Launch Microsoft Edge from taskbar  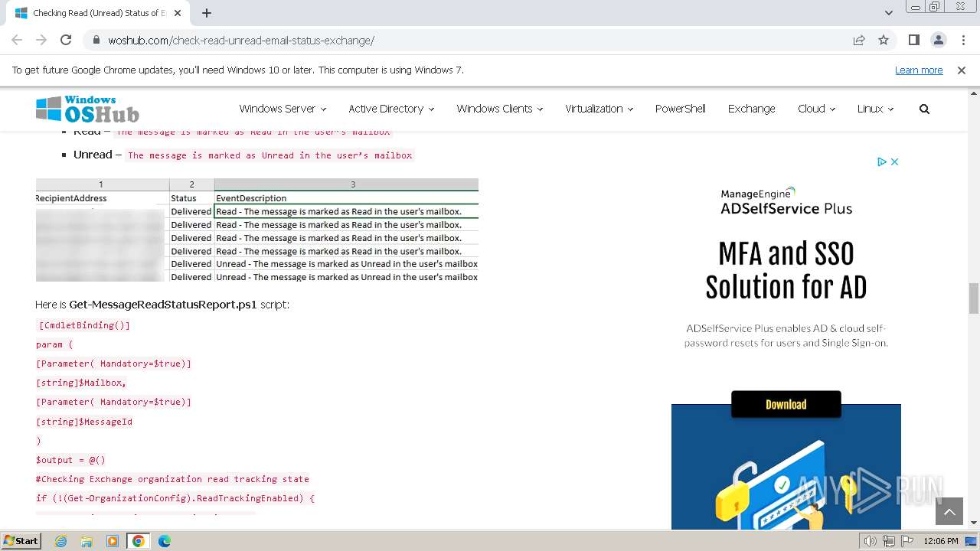pos(165,541)
